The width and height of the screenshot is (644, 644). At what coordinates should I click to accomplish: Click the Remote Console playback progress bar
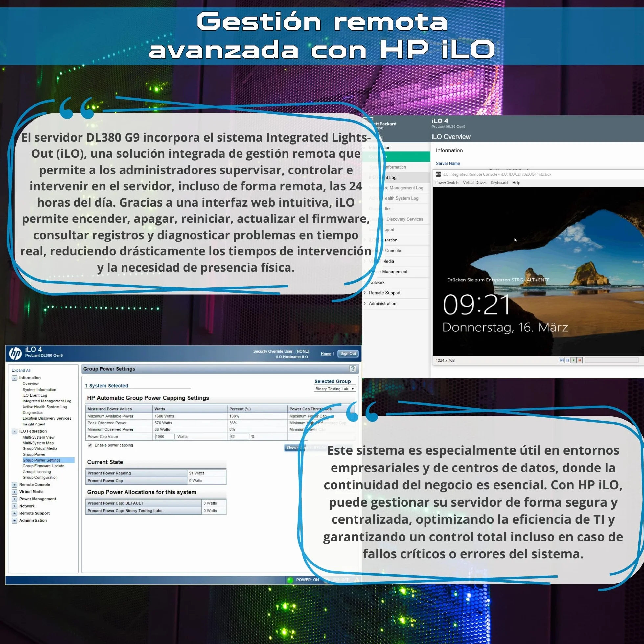pos(611,360)
